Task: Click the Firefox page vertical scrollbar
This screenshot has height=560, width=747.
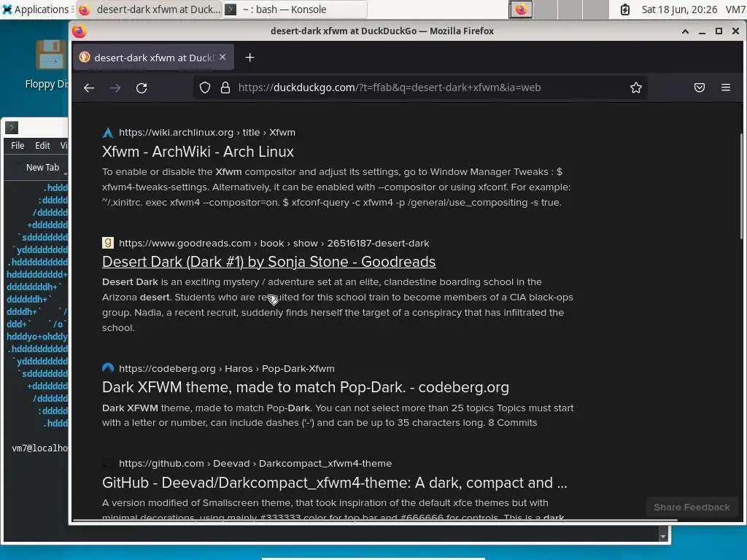Action: coord(742,187)
